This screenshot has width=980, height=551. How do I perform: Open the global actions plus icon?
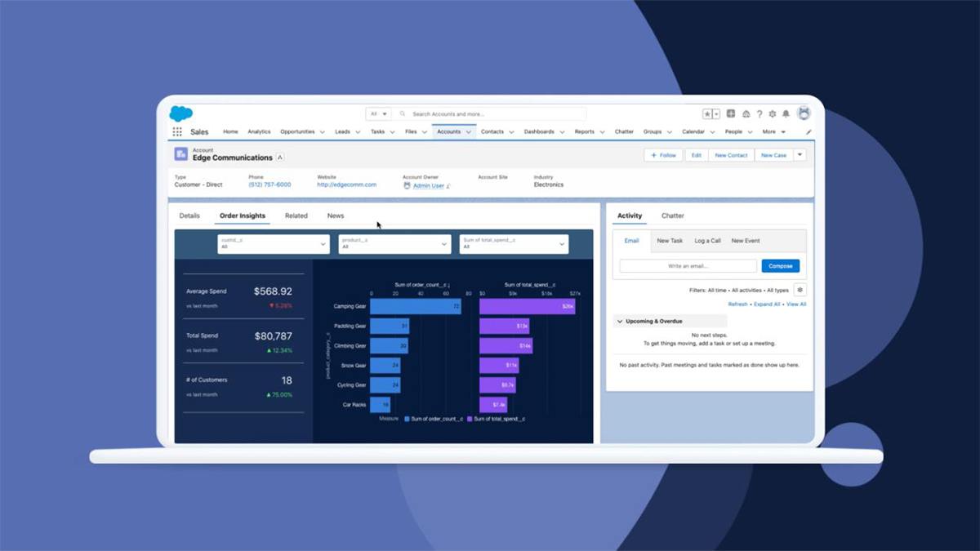pos(731,114)
